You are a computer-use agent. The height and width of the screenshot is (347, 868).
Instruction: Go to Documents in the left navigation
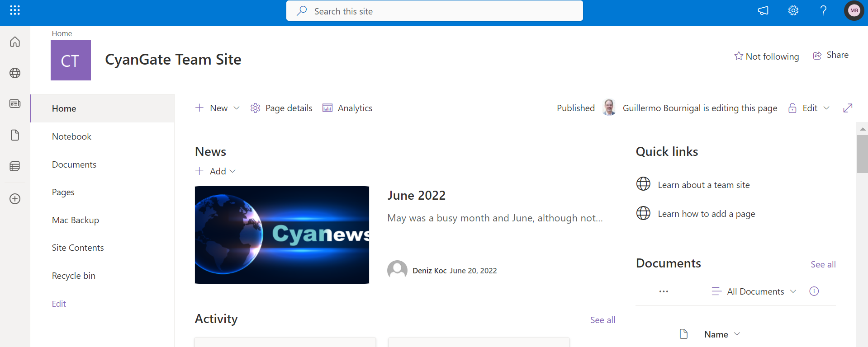(x=74, y=164)
